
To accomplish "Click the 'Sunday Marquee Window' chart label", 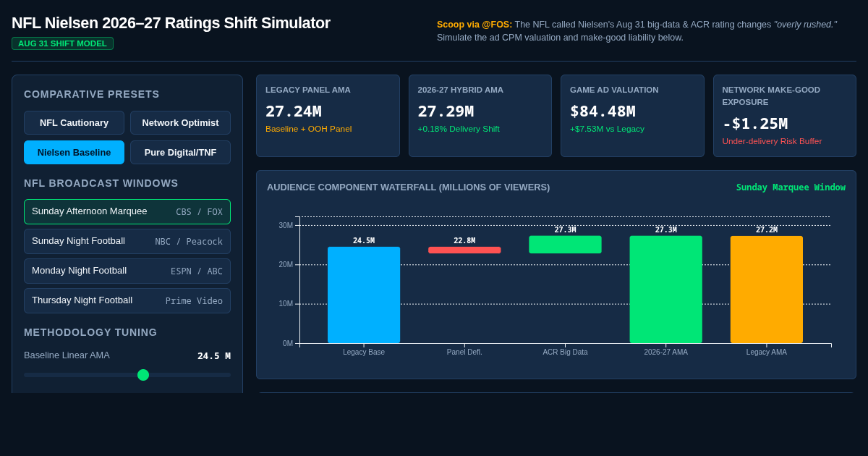I will click(791, 187).
